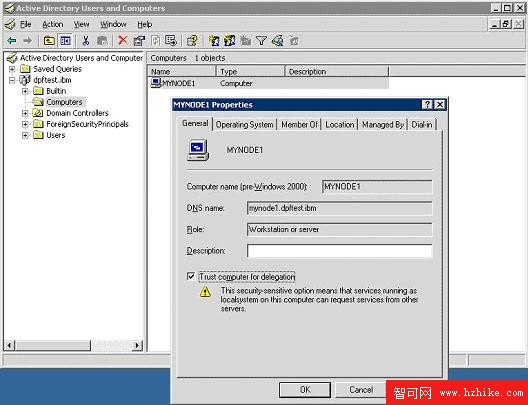The width and height of the screenshot is (528, 405).
Task: Click the Role field
Action: coord(339,230)
